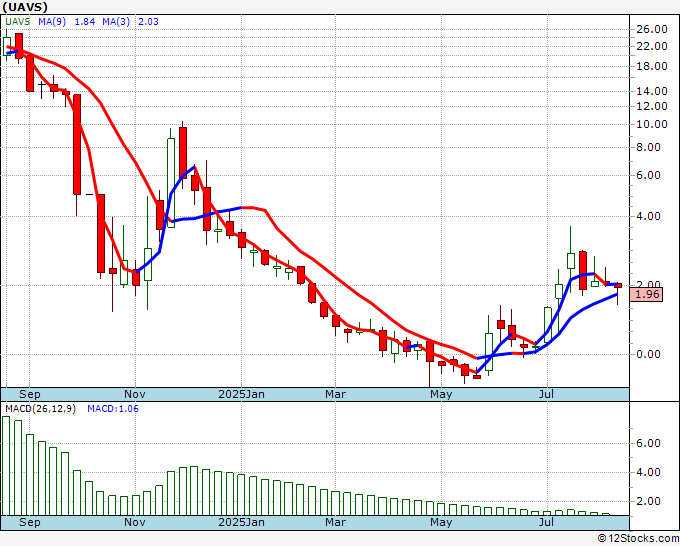Click the (UAVS) chart title
The image size is (680, 546).
click(25, 7)
